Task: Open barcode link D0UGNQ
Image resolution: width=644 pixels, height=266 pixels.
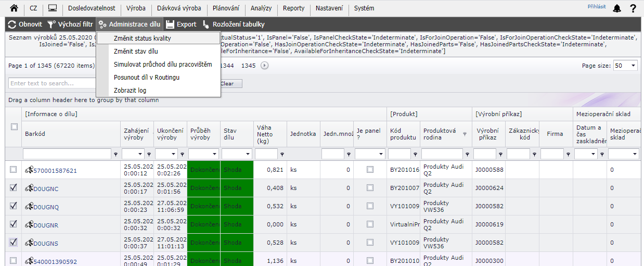Action: (46, 207)
